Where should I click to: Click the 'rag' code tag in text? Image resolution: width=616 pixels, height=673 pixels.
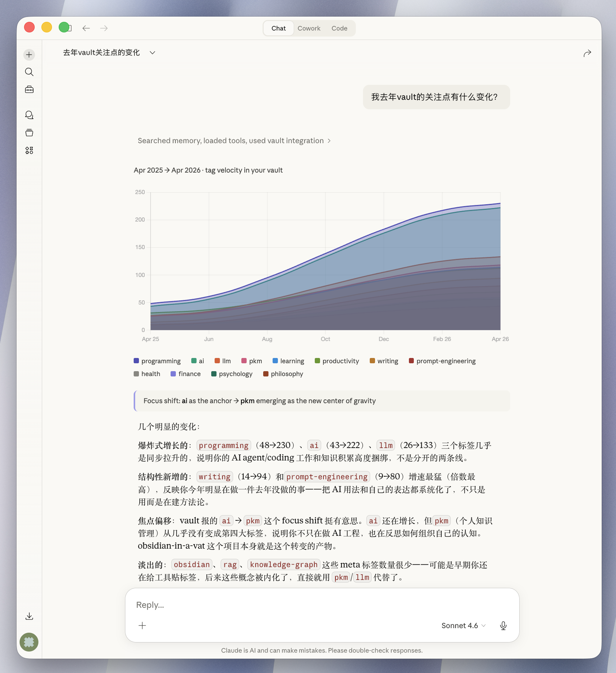pyautogui.click(x=230, y=564)
